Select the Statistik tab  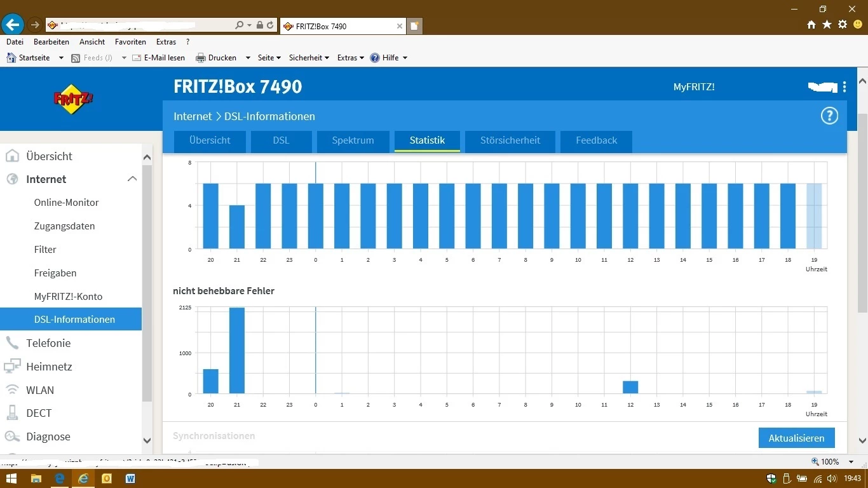click(427, 141)
